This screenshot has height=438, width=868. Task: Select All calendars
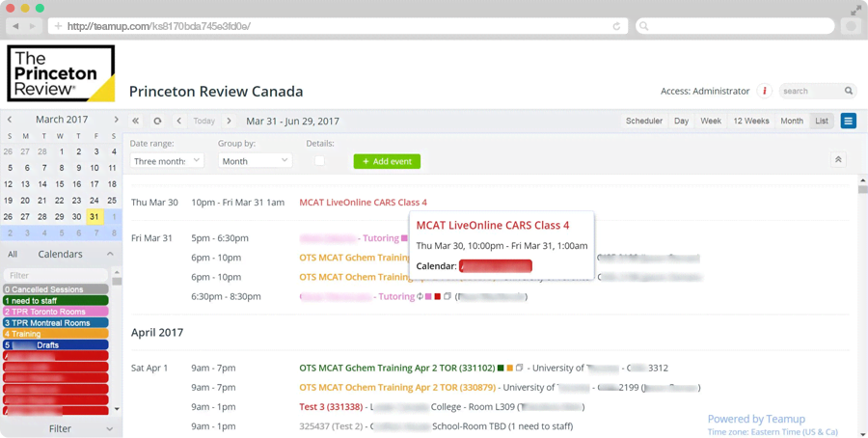(13, 254)
